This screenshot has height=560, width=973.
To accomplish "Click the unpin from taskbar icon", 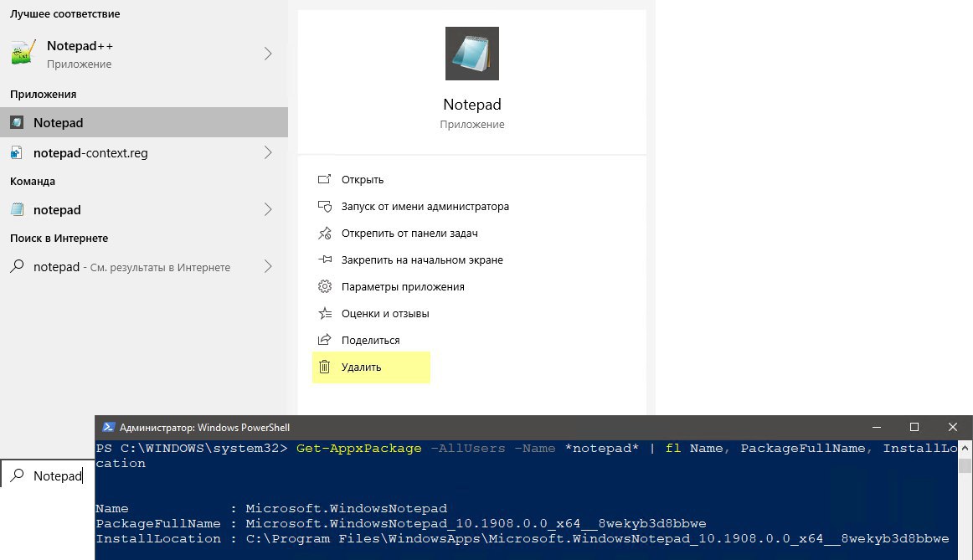I will (x=325, y=234).
